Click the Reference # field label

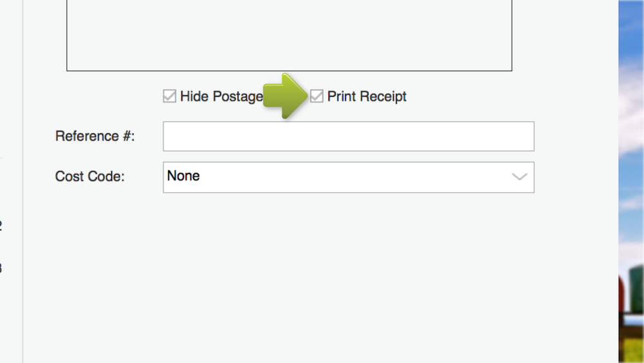tap(95, 137)
